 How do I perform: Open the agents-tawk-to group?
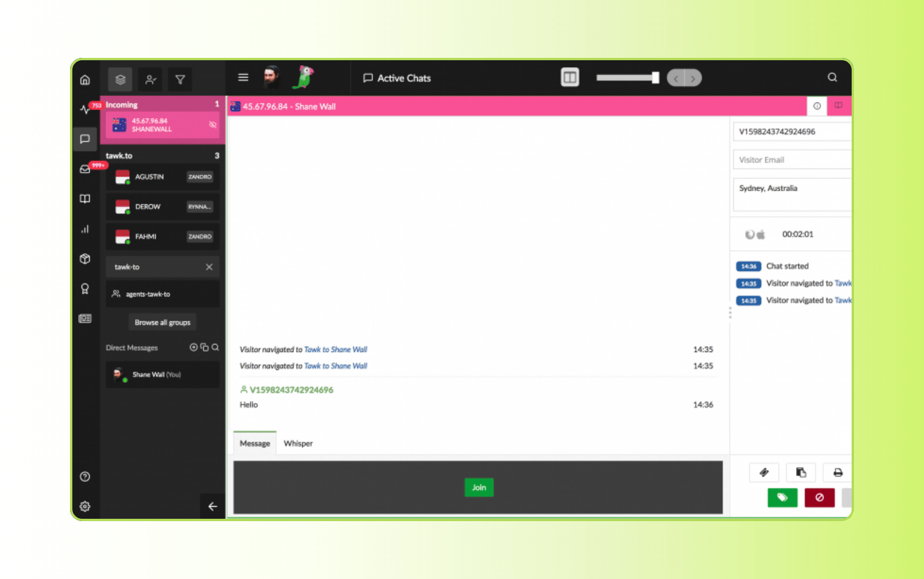point(163,294)
